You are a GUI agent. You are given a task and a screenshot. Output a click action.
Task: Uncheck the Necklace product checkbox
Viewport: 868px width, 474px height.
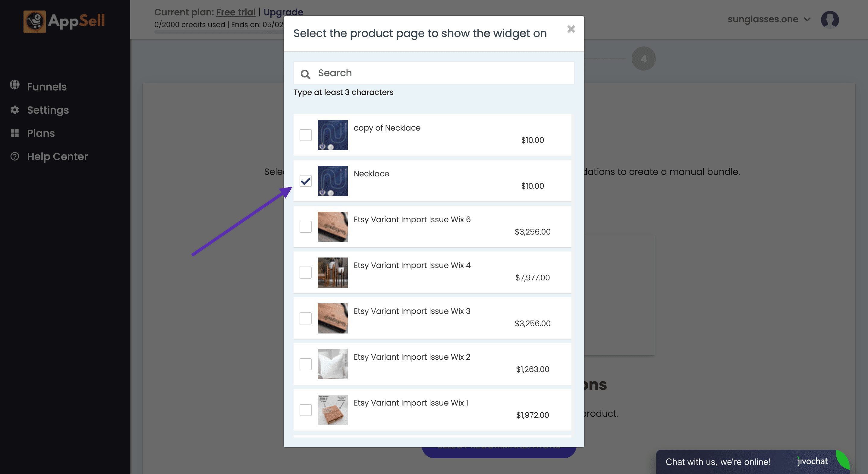(x=305, y=181)
